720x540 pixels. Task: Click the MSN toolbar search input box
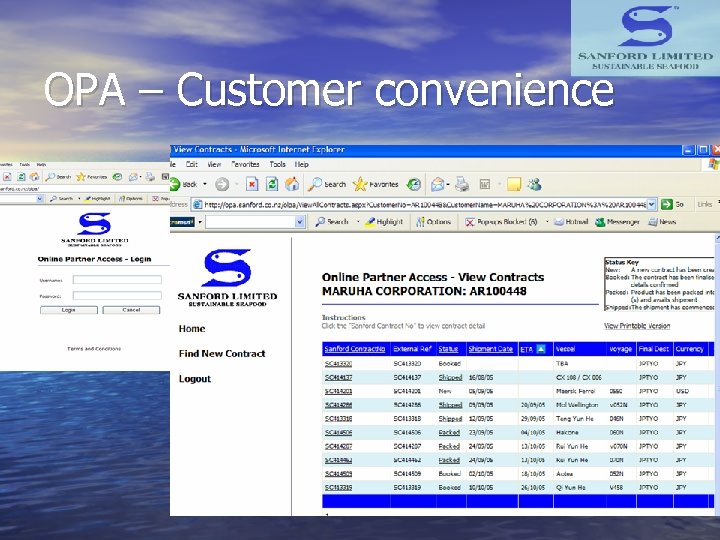coord(251,222)
